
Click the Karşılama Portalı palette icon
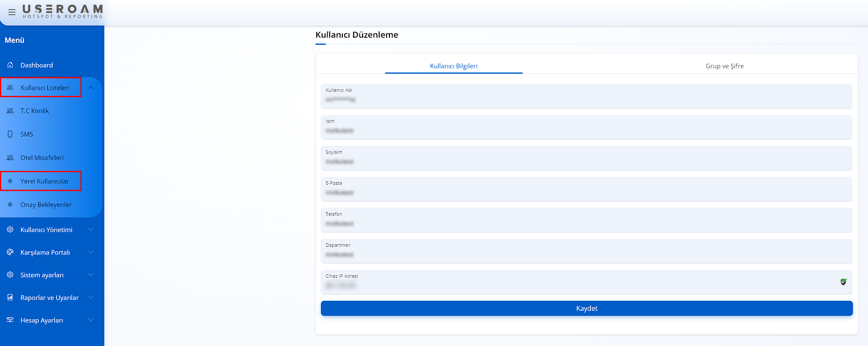click(10, 252)
